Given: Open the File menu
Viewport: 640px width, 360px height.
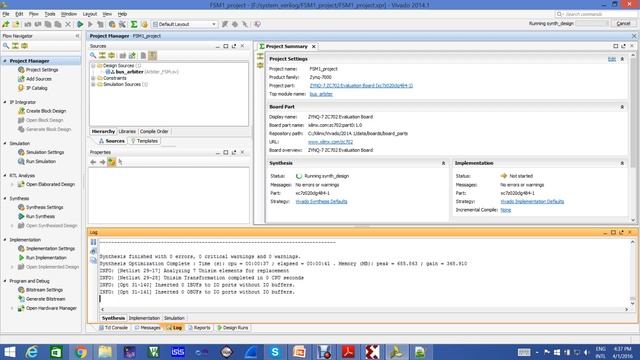Looking at the screenshot, I should tap(6, 14).
